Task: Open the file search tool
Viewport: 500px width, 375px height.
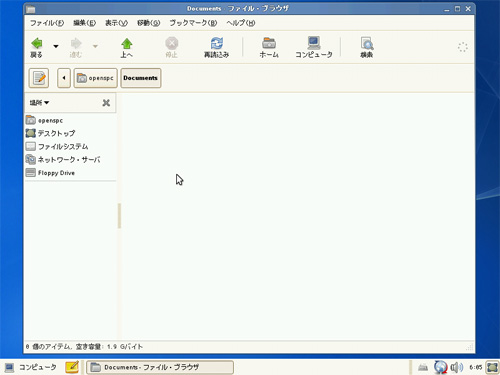Action: (367, 48)
